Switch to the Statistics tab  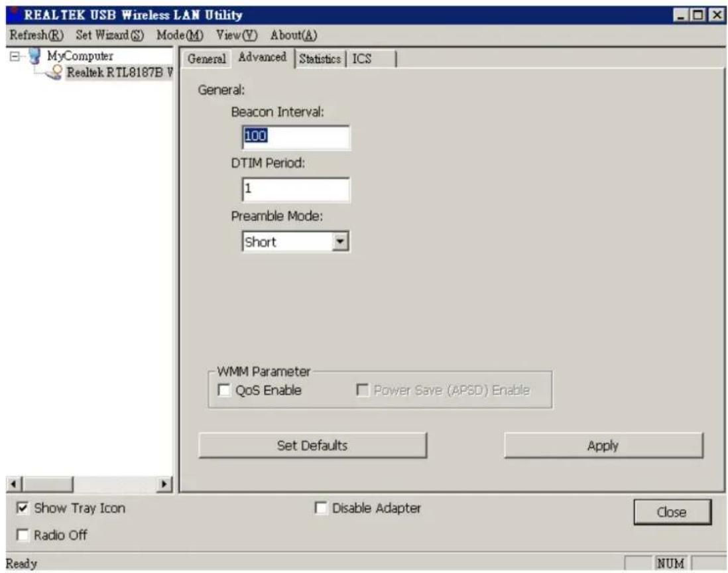point(320,59)
